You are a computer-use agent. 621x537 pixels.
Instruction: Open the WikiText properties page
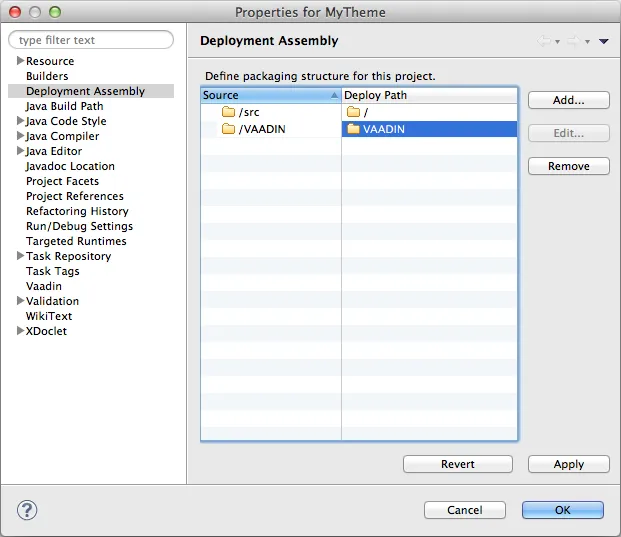pos(49,316)
